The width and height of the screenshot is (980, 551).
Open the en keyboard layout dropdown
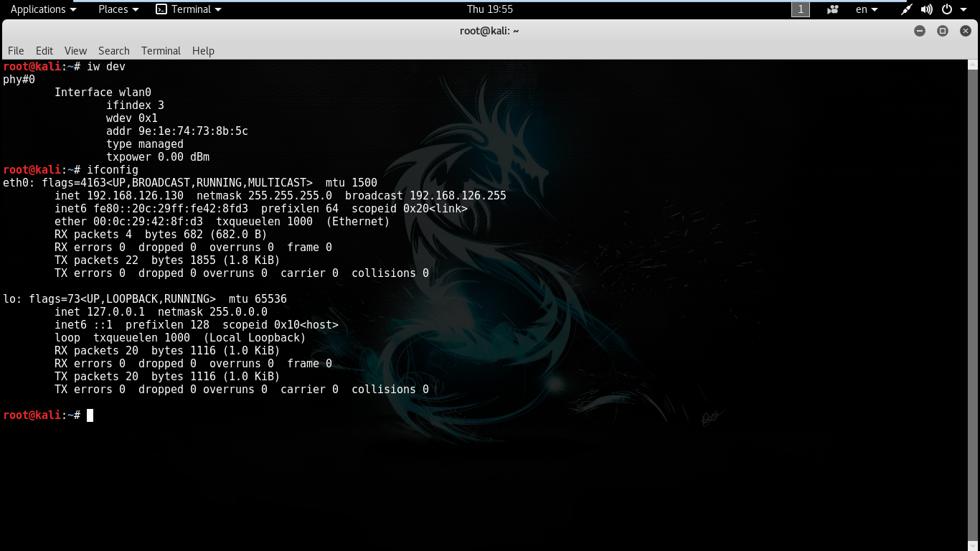tap(867, 9)
